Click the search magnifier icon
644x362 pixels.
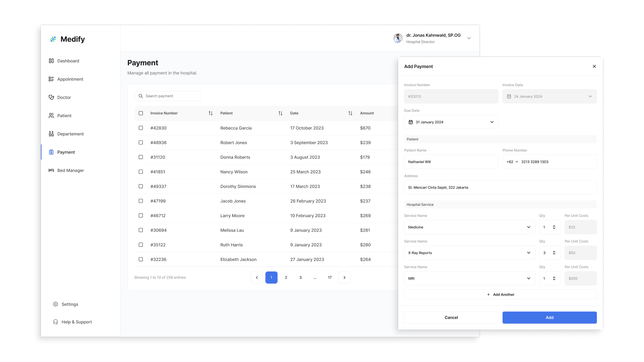[x=141, y=96]
